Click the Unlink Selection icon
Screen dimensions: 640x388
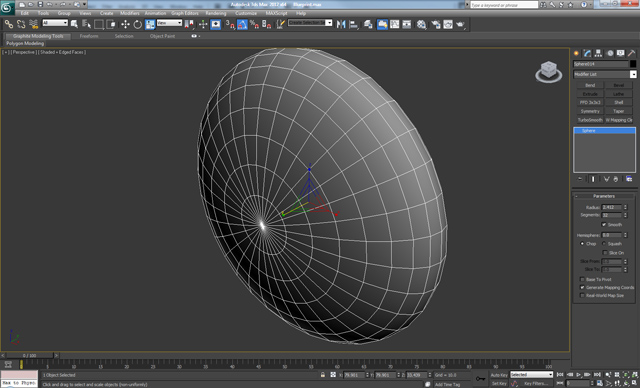point(21,24)
